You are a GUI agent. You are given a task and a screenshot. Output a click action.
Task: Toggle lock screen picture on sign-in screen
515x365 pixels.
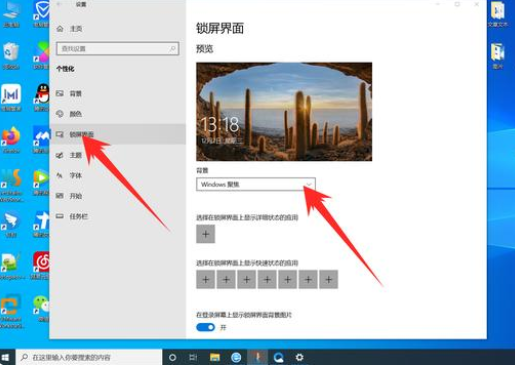point(206,327)
